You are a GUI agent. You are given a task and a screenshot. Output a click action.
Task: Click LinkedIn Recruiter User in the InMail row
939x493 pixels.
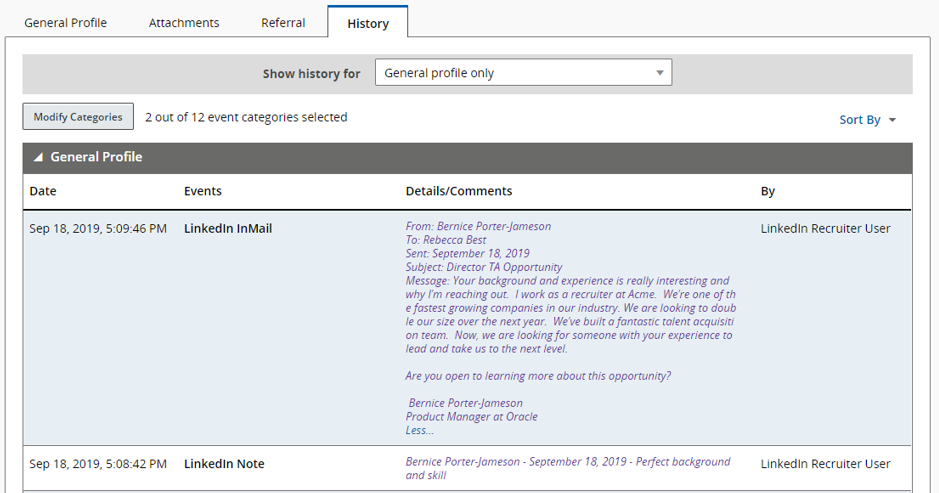[x=825, y=228]
